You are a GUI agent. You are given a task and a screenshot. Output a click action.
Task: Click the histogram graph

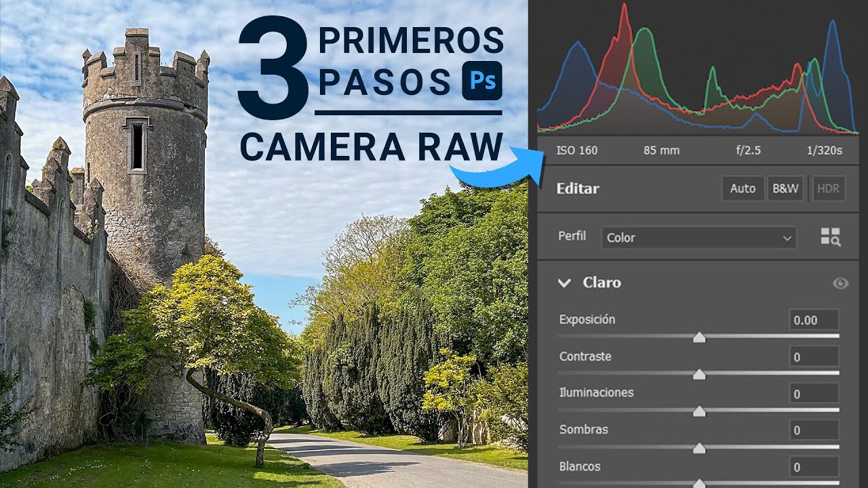click(698, 68)
